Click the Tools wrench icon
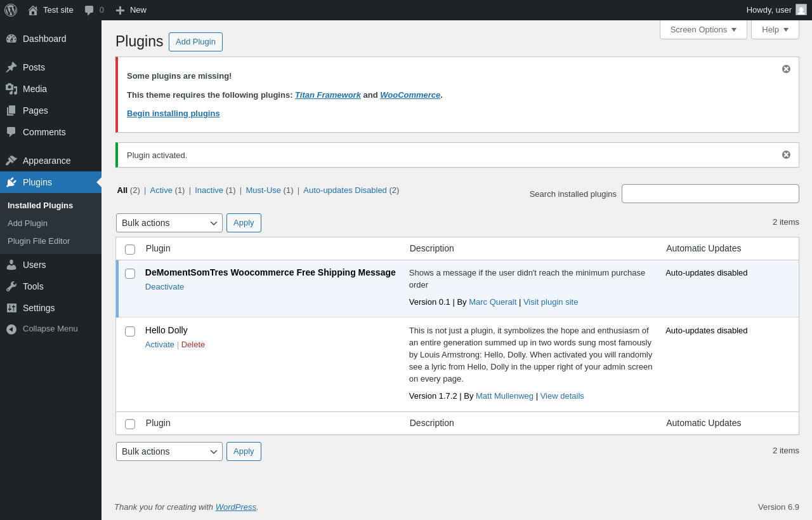The width and height of the screenshot is (812, 520). click(11, 286)
